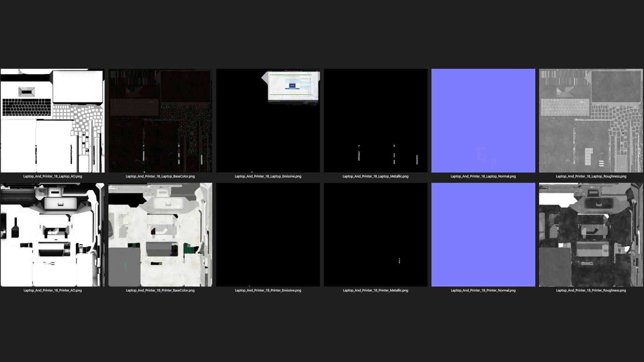The height and width of the screenshot is (362, 644).
Task: Click filename Laptop_And_Printer_1B_Laptop_Roughness.png
Action: coord(591,176)
